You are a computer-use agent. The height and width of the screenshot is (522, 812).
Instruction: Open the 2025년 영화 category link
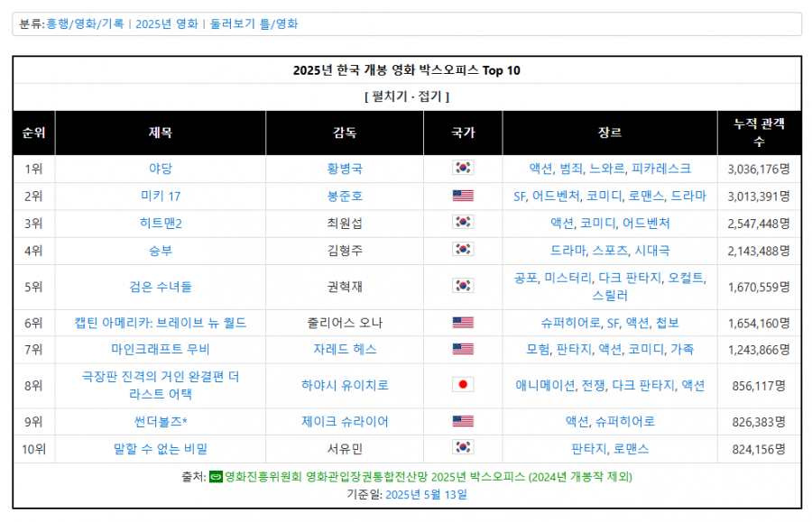tap(167, 23)
